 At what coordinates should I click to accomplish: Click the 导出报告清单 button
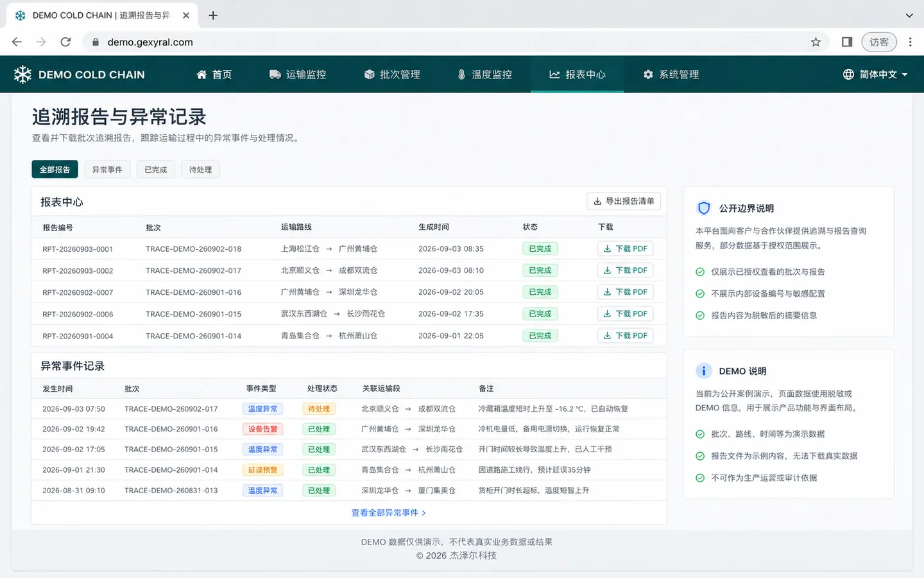coord(624,201)
